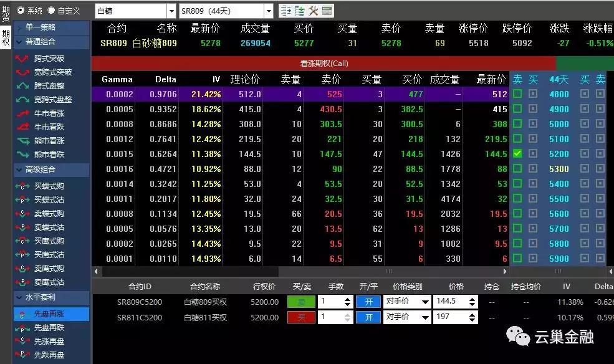Select the 买鹰式购 condor strategy icon
614x364 pixels.
[22, 241]
